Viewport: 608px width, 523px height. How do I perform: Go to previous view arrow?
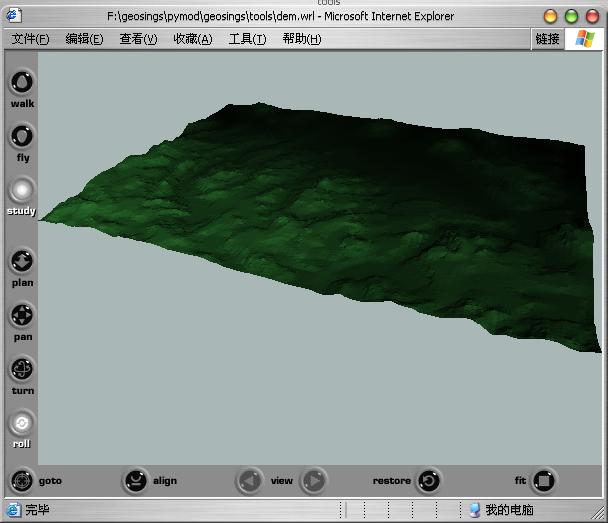coord(250,481)
